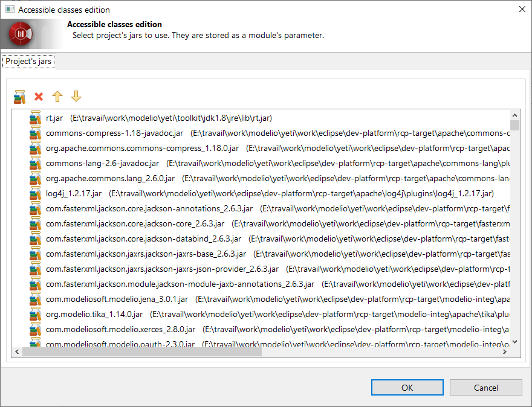The image size is (532, 407).
Task: Select commons-lang-2.6-javadoc.jar row text
Action: pyautogui.click(x=277, y=163)
